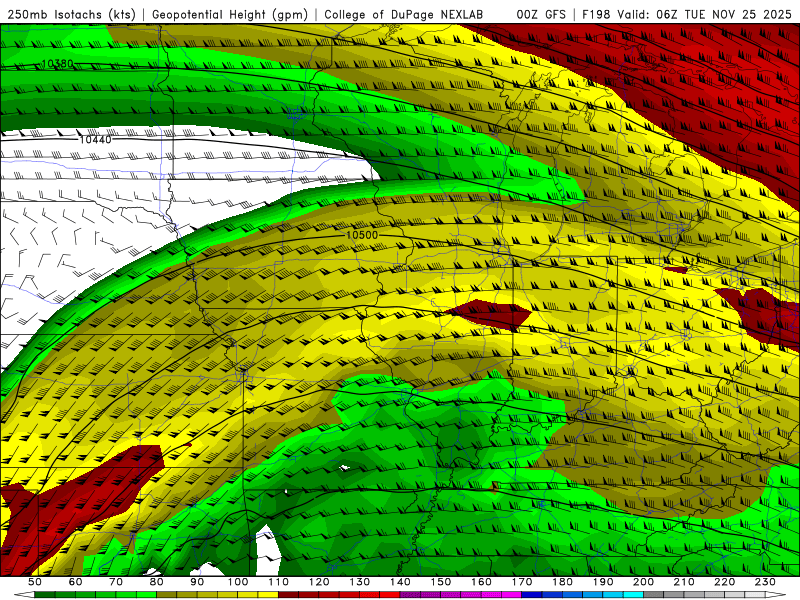Click the 220 knot colorbar label

pyautogui.click(x=724, y=582)
